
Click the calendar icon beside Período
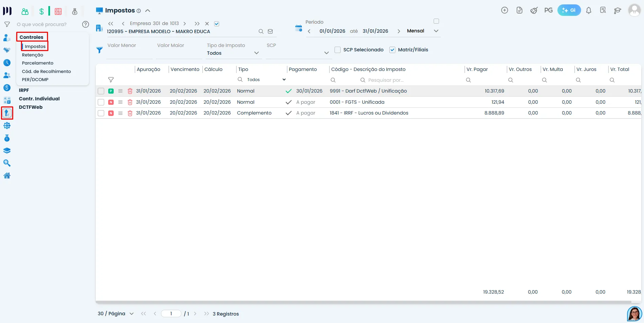tap(298, 28)
